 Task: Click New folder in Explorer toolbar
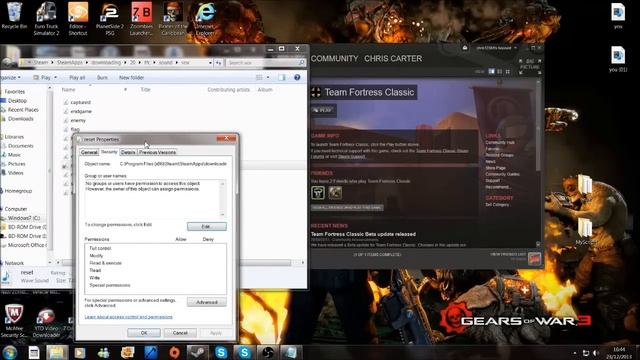click(x=131, y=77)
